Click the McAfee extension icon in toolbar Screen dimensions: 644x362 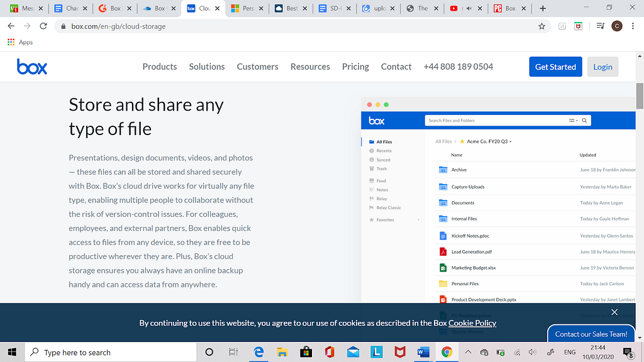(579, 26)
